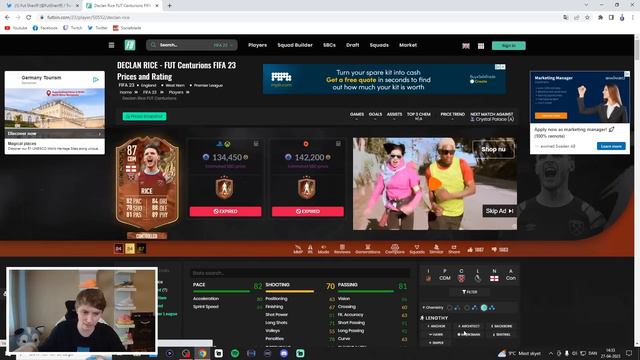Click the Sign In button
The height and width of the screenshot is (360, 640).
tap(509, 46)
